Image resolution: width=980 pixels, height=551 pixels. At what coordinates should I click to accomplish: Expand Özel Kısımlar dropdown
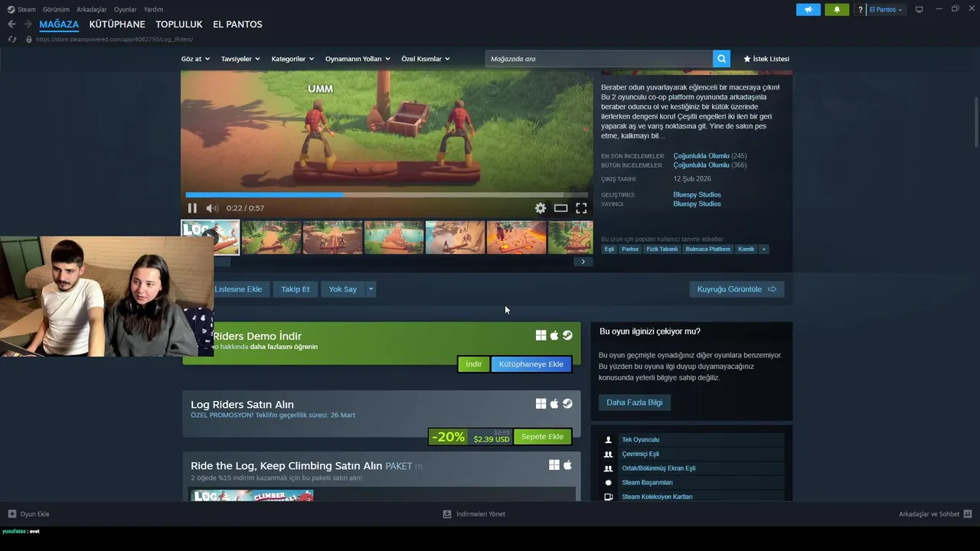(426, 59)
